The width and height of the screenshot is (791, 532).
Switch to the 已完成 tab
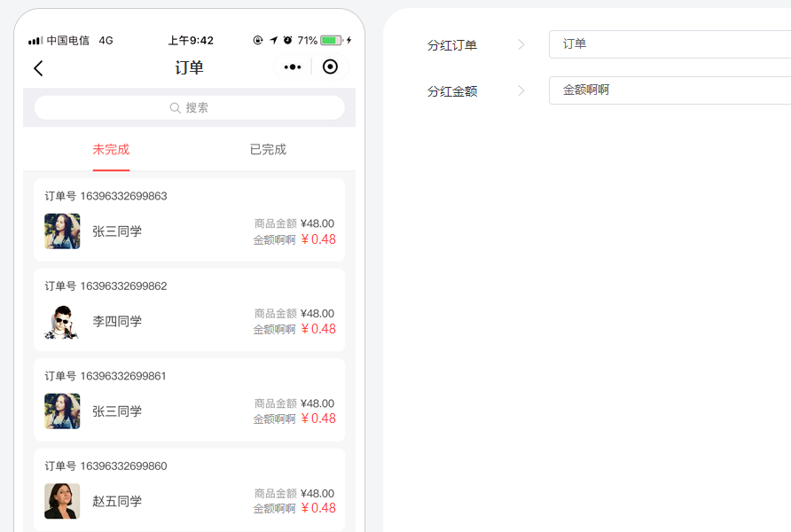[x=268, y=150]
